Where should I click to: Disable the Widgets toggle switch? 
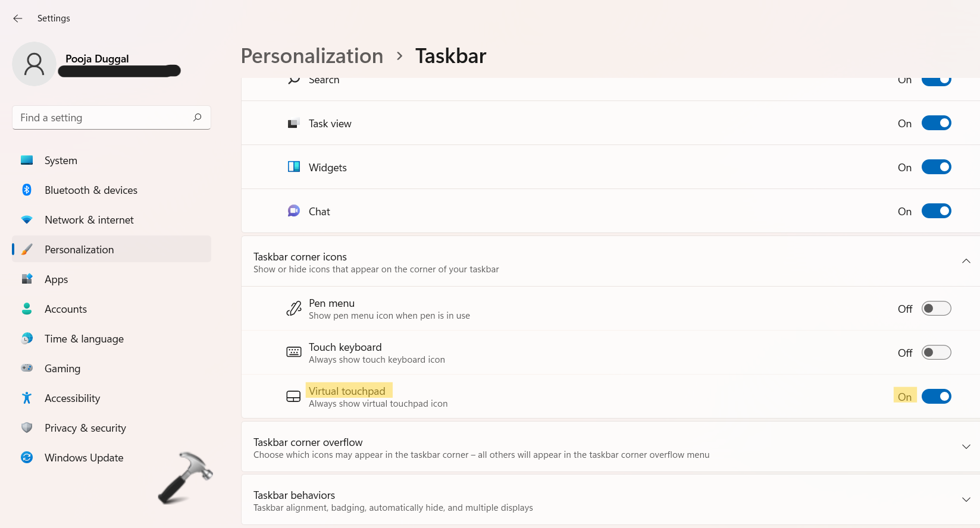(x=936, y=167)
